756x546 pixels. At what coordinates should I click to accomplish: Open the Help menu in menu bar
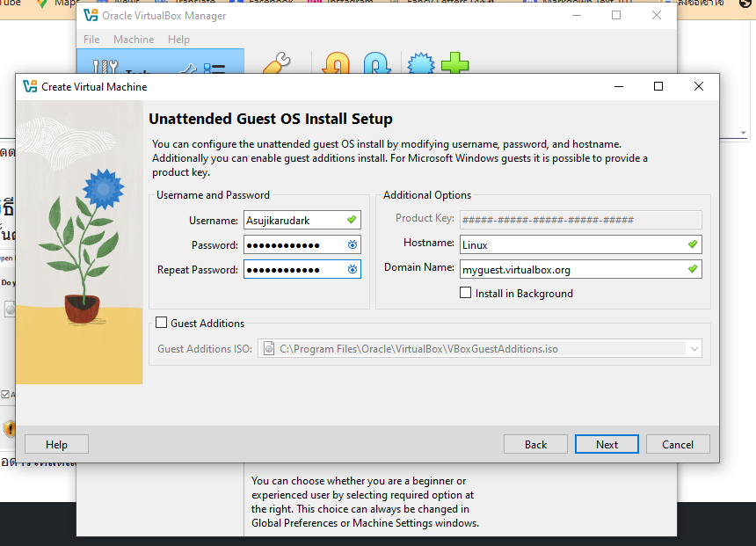178,40
